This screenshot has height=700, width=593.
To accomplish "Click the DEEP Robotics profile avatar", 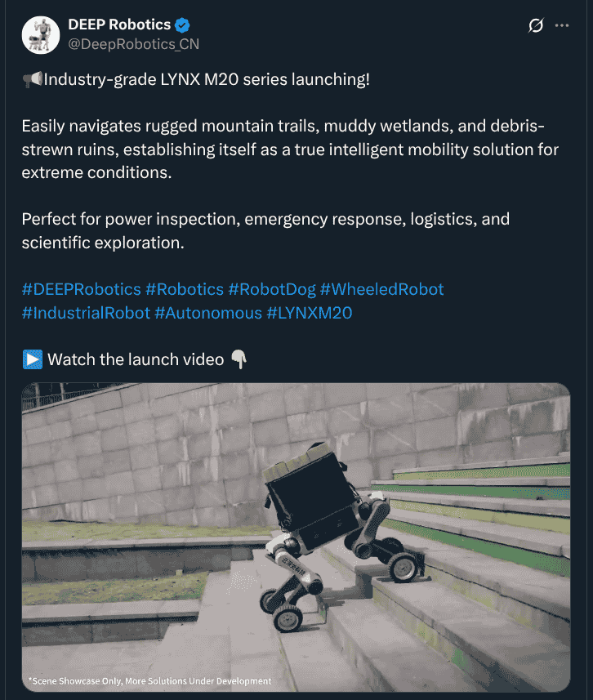I will (39, 33).
